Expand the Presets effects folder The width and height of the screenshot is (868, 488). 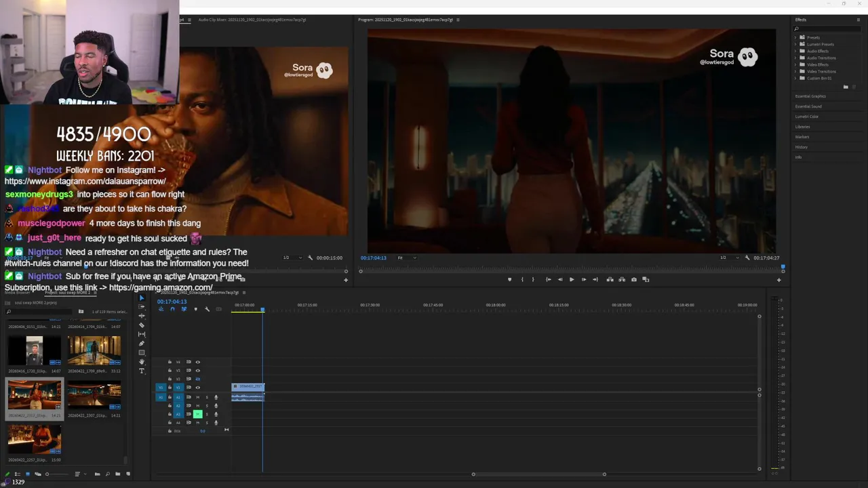pyautogui.click(x=796, y=37)
